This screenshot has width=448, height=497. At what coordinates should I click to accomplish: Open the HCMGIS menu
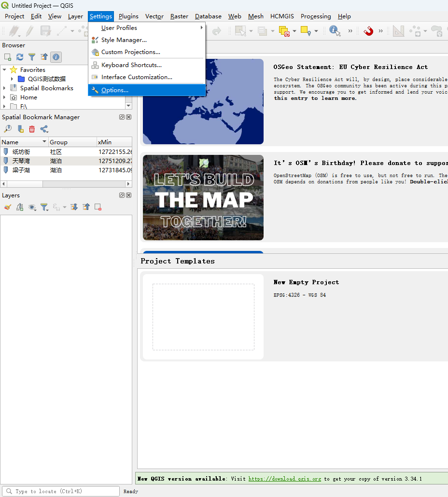tap(282, 16)
